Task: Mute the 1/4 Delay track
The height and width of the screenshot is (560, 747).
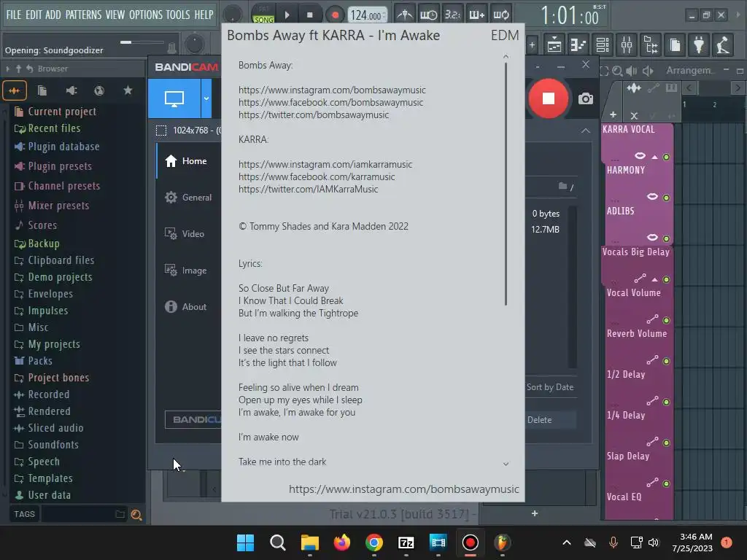Action: click(667, 443)
